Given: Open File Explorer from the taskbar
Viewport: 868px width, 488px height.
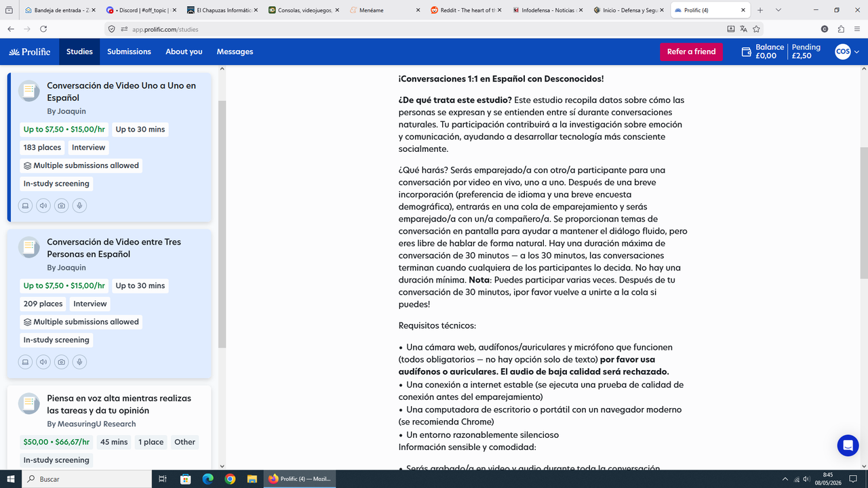Looking at the screenshot, I should click(x=252, y=479).
